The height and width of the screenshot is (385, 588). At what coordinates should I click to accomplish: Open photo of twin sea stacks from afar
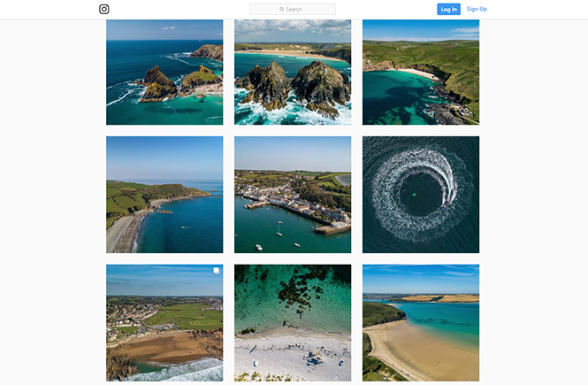coord(164,72)
